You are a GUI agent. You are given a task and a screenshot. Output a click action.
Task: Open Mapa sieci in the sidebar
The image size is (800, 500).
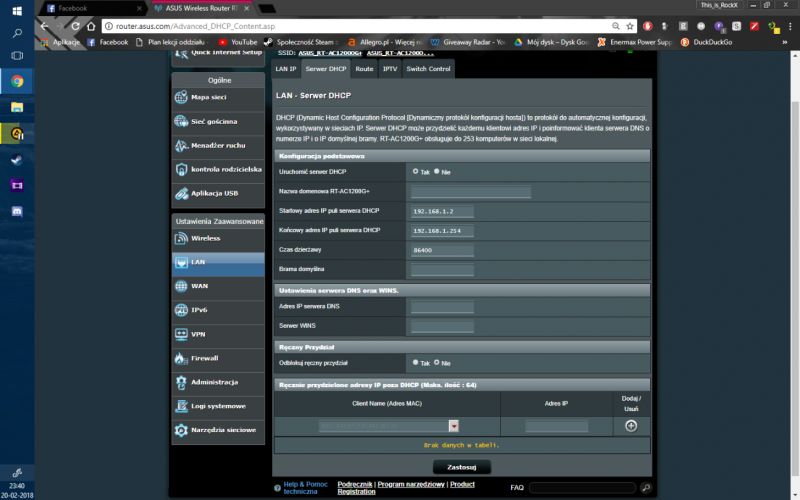[x=218, y=97]
